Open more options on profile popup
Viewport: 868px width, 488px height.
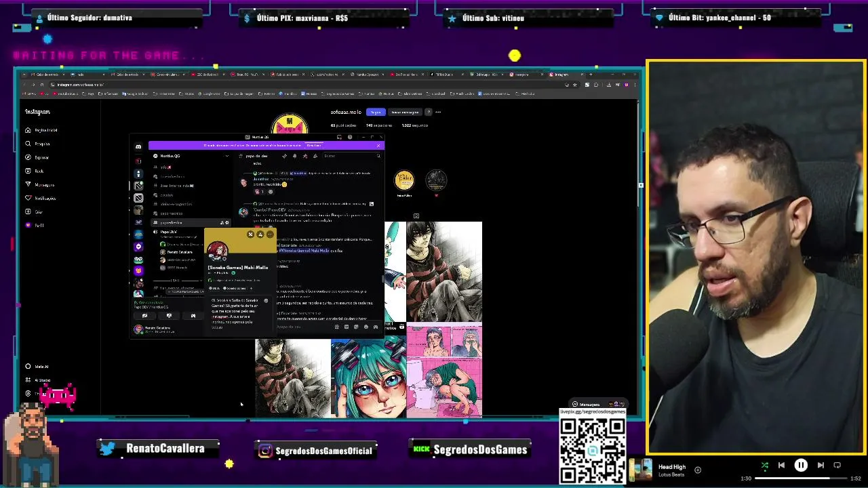(x=270, y=235)
